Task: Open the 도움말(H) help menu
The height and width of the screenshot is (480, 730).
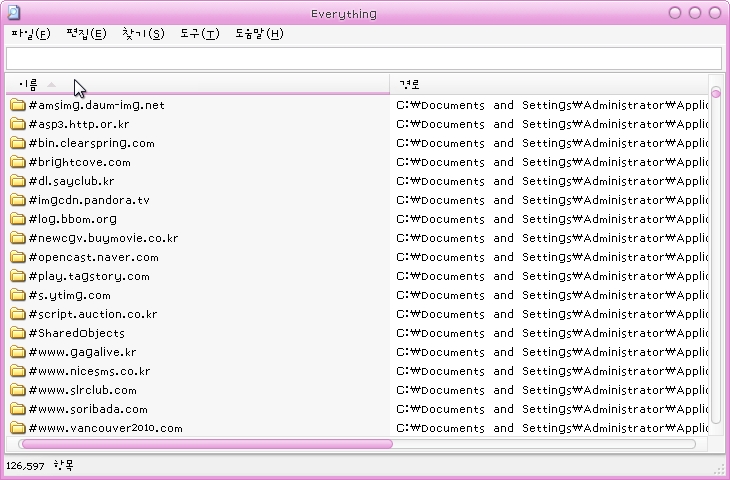Action: pos(259,34)
